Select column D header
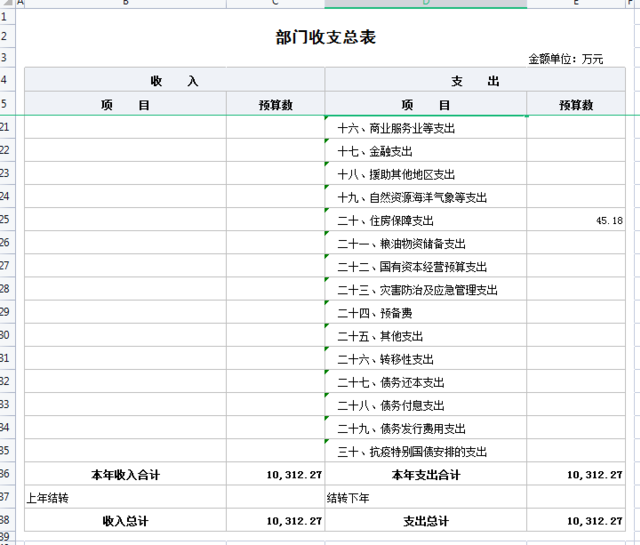The height and width of the screenshot is (545, 640). click(x=426, y=4)
